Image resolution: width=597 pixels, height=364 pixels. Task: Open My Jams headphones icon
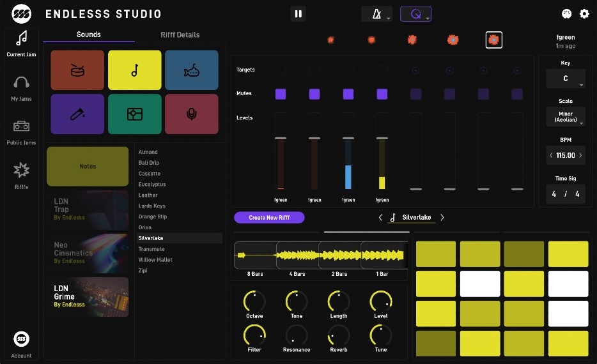pyautogui.click(x=21, y=82)
